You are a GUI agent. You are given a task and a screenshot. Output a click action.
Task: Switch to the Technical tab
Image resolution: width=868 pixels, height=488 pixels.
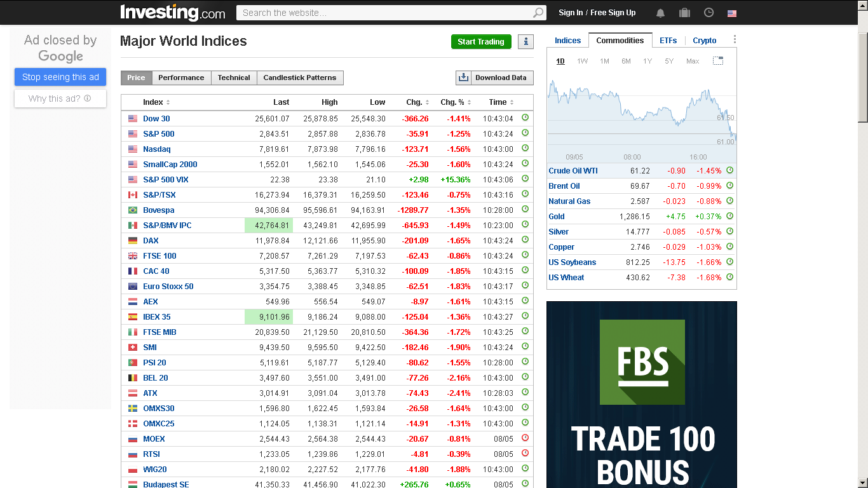[234, 78]
